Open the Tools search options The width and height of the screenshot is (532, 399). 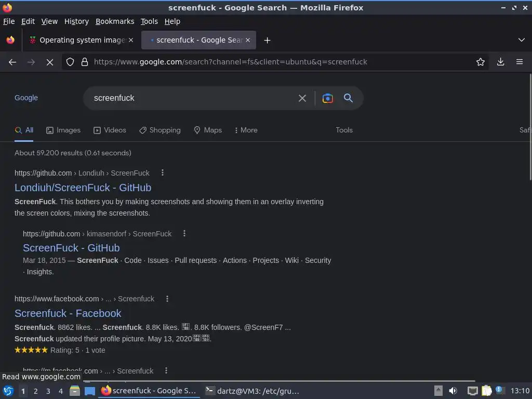click(x=344, y=130)
